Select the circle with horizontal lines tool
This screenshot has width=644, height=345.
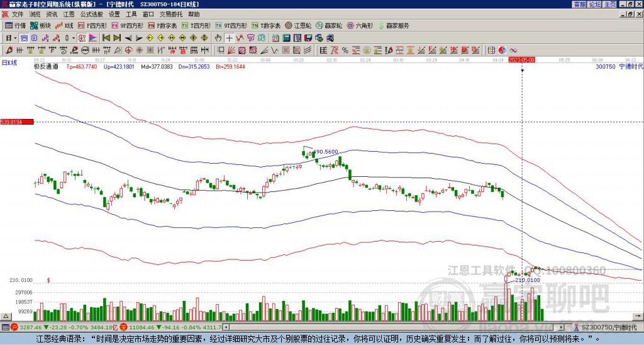tap(85, 50)
